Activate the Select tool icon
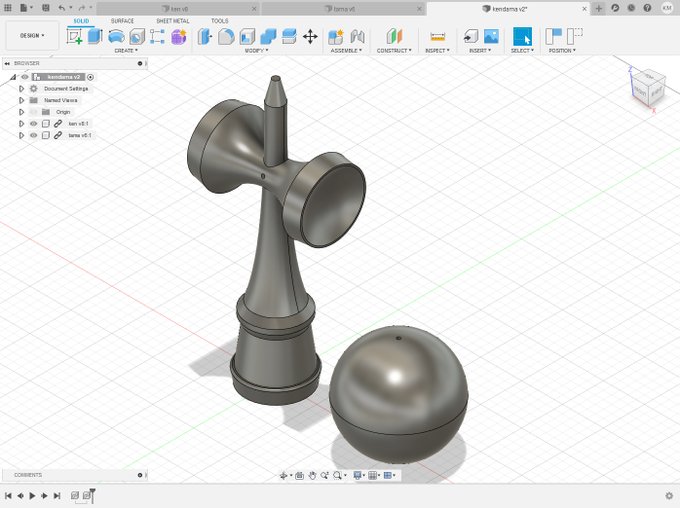Image resolution: width=680 pixels, height=508 pixels. 522,36
